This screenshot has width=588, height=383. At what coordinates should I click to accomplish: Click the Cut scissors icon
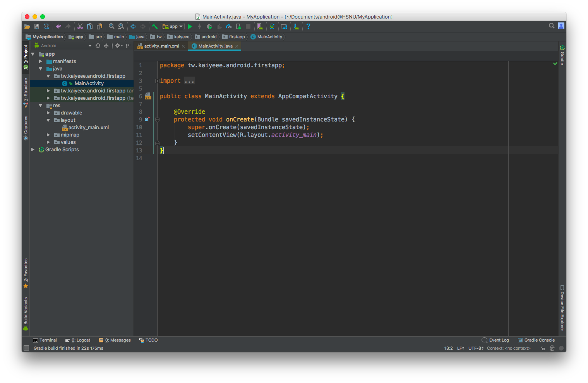tap(80, 26)
